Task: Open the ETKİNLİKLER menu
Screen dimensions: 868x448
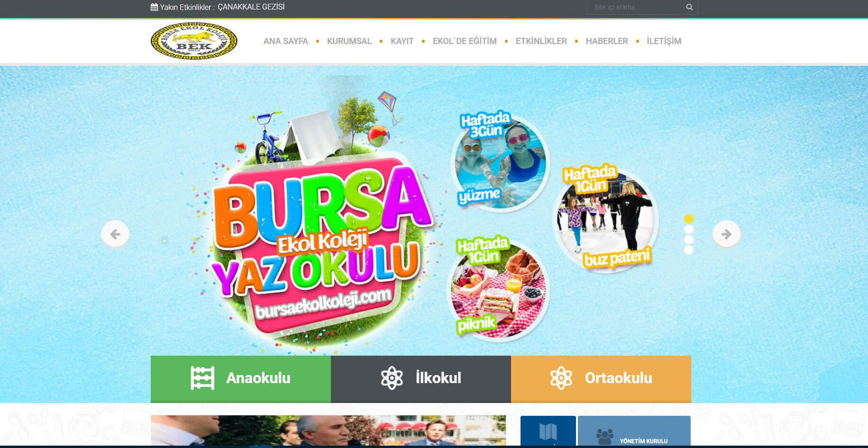Action: tap(541, 41)
